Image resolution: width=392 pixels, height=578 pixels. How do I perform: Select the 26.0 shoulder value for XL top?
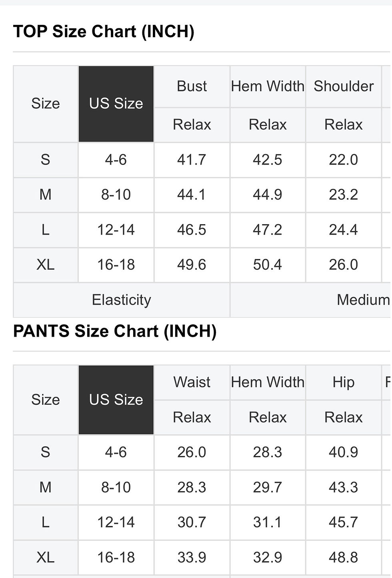point(343,265)
